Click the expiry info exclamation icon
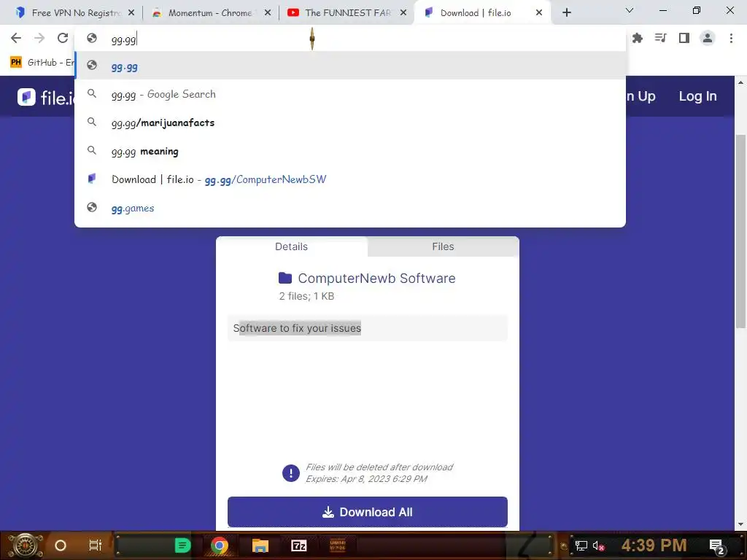 click(x=290, y=472)
